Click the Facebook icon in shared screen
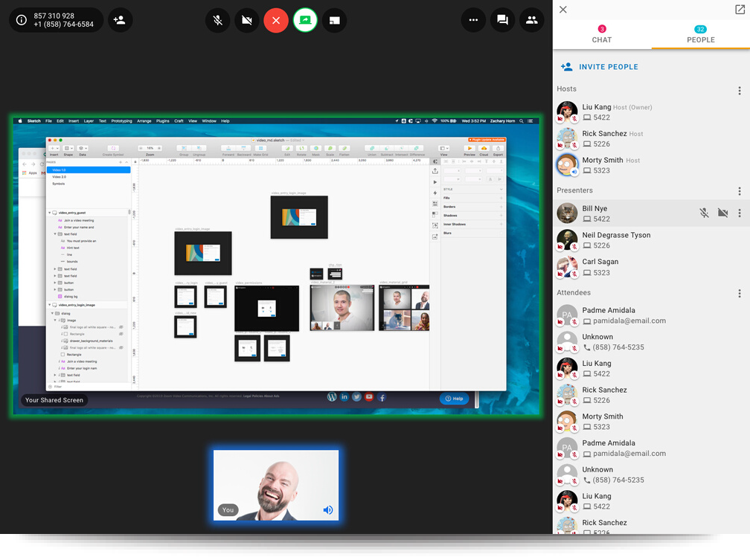The height and width of the screenshot is (560, 750). pos(382,397)
